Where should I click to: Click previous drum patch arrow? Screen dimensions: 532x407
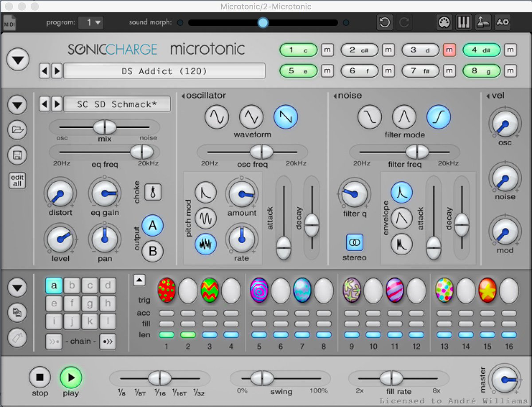[44, 104]
